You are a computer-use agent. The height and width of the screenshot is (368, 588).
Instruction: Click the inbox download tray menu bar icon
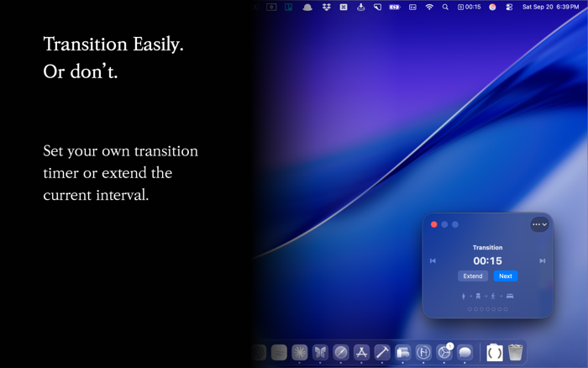coord(360,7)
